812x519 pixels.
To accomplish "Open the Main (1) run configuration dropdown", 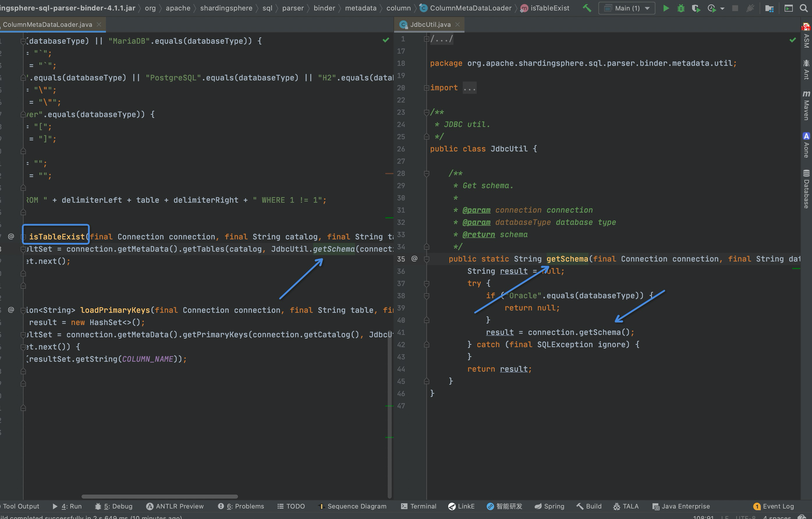I will click(627, 8).
